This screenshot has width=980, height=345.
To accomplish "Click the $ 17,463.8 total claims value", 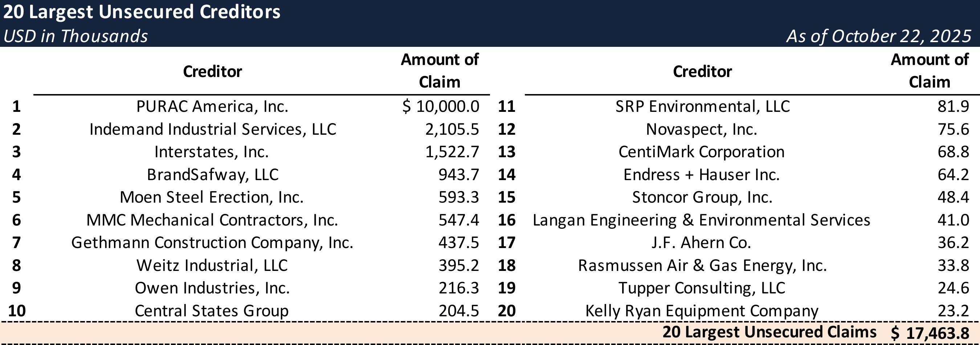I will point(930,333).
